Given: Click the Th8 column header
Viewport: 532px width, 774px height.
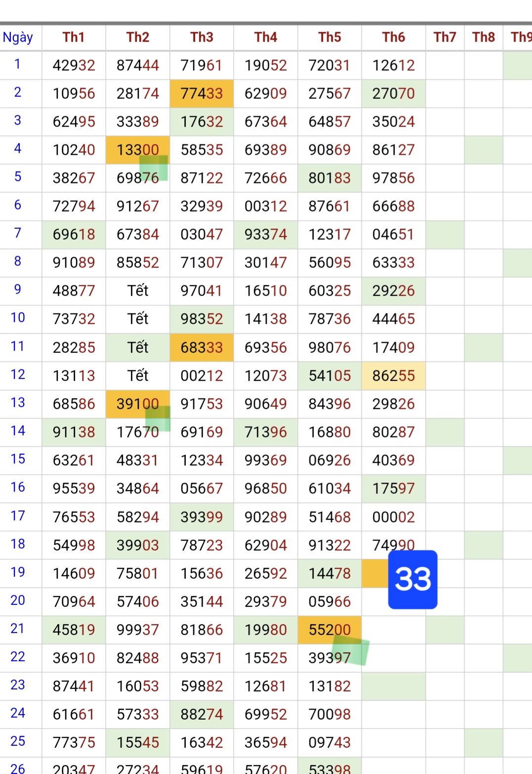Looking at the screenshot, I should click(483, 38).
